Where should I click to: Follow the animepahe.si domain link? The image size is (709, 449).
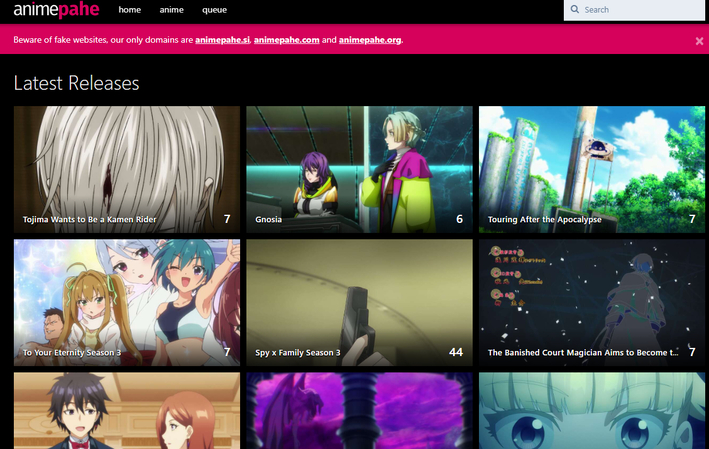click(x=222, y=40)
